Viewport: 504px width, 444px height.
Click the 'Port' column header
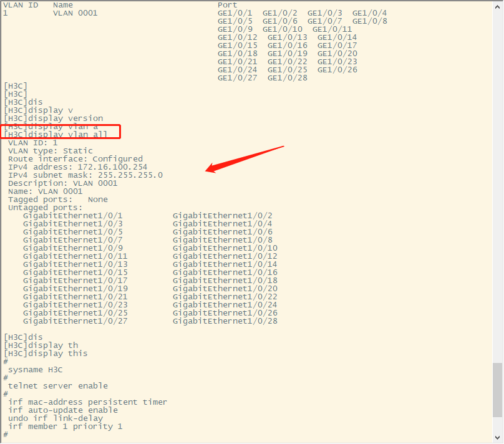click(227, 5)
